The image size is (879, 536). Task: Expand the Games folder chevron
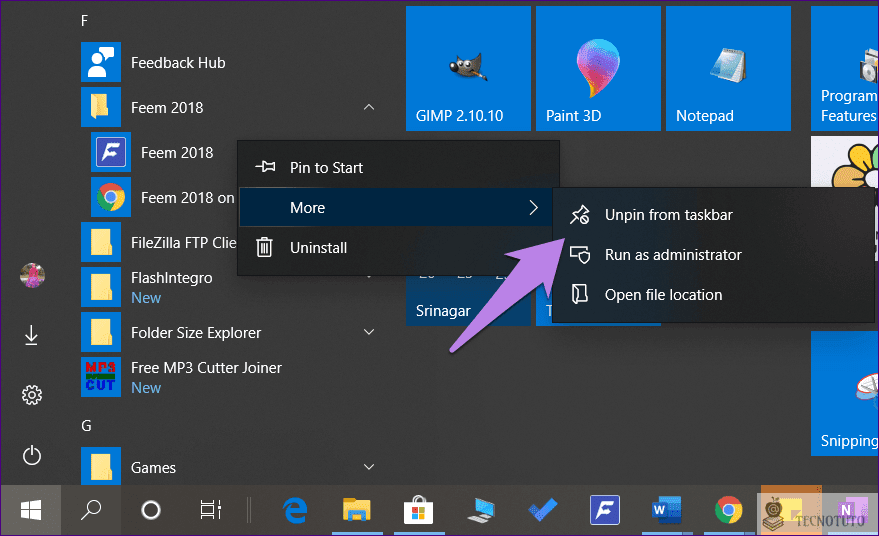tap(369, 466)
